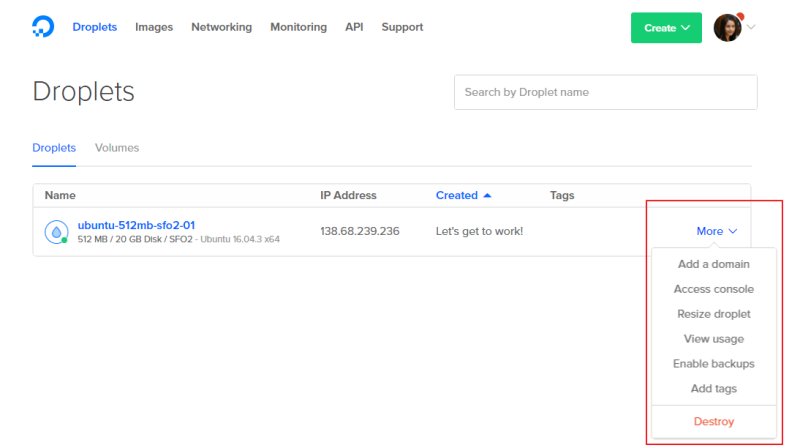
Task: Click the IP Address column header
Action: [348, 195]
